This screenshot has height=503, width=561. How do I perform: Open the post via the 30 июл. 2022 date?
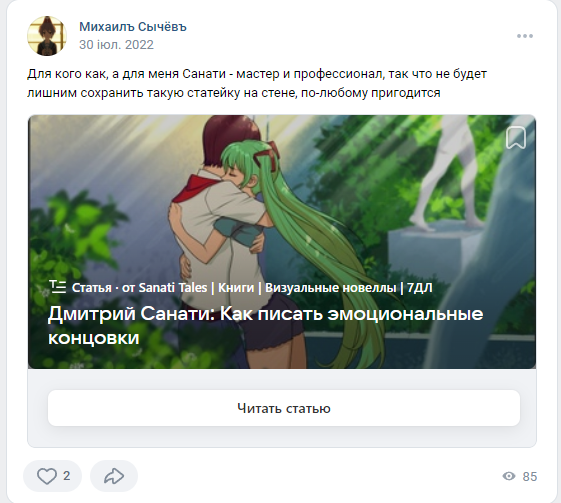pyautogui.click(x=116, y=45)
